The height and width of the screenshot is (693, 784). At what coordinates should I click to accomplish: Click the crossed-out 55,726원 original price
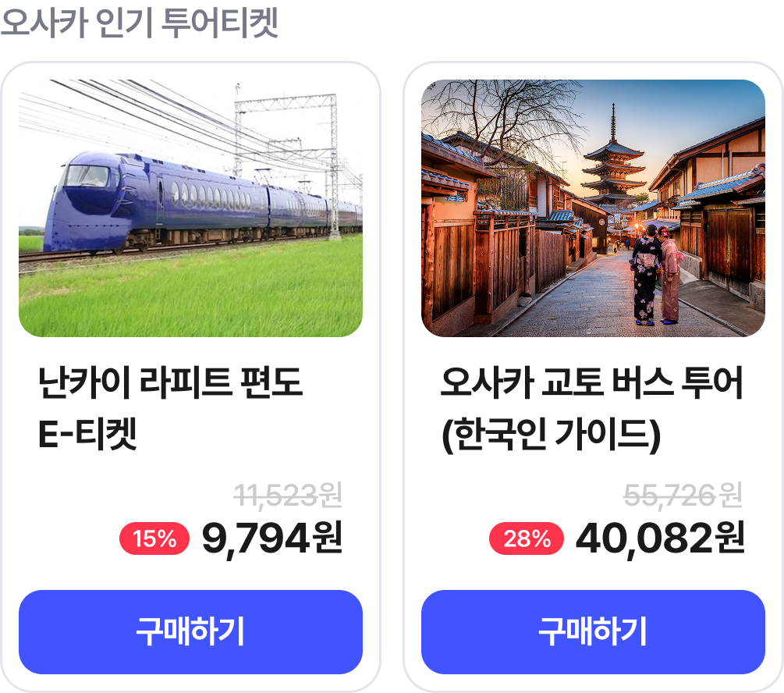[x=683, y=495]
